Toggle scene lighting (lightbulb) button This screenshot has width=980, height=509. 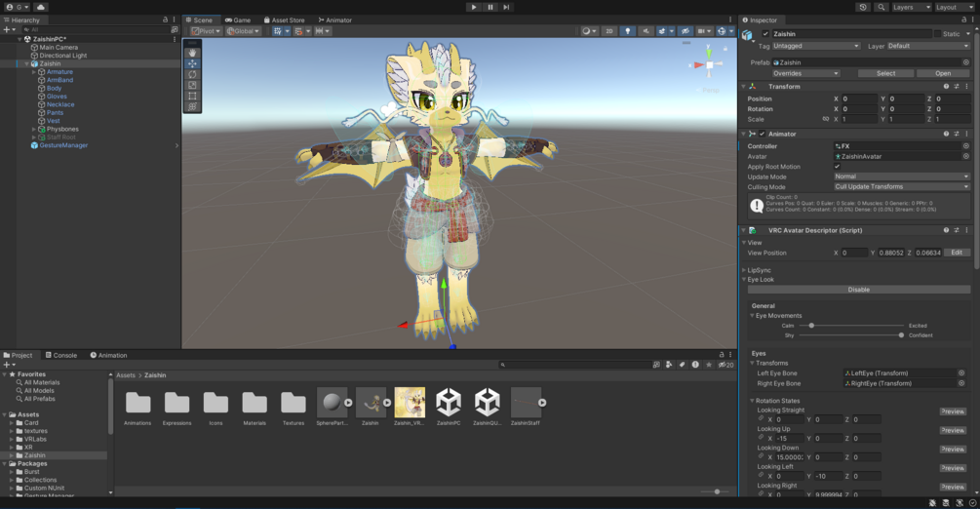coord(628,30)
